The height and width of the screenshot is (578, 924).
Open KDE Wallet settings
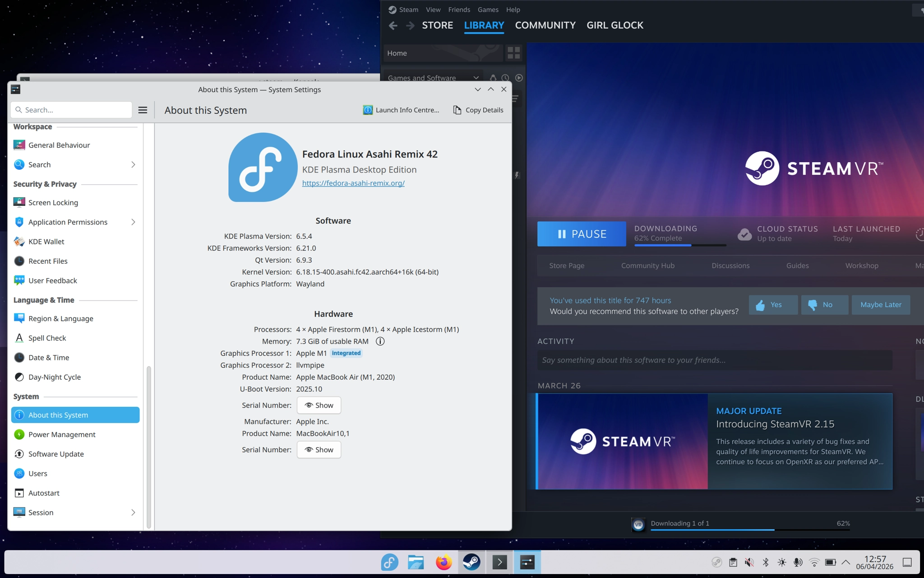click(x=75, y=242)
